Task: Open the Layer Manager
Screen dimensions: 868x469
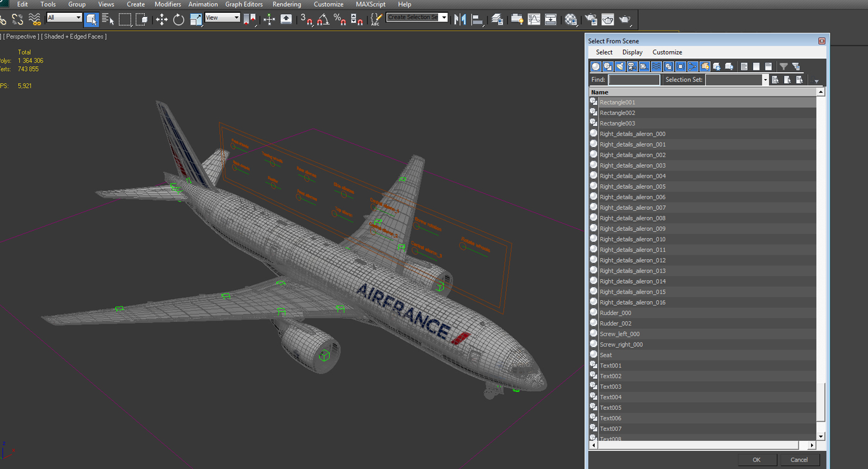Action: 497,19
